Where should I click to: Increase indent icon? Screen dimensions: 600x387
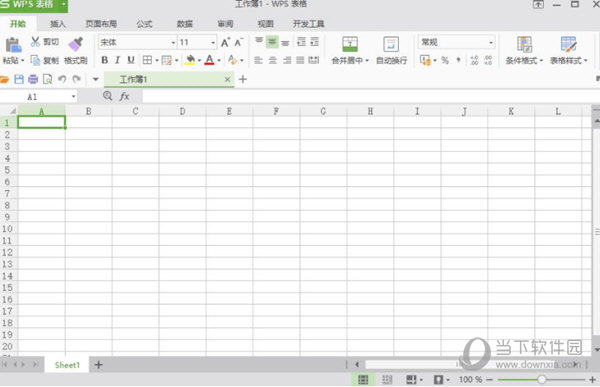(x=315, y=42)
